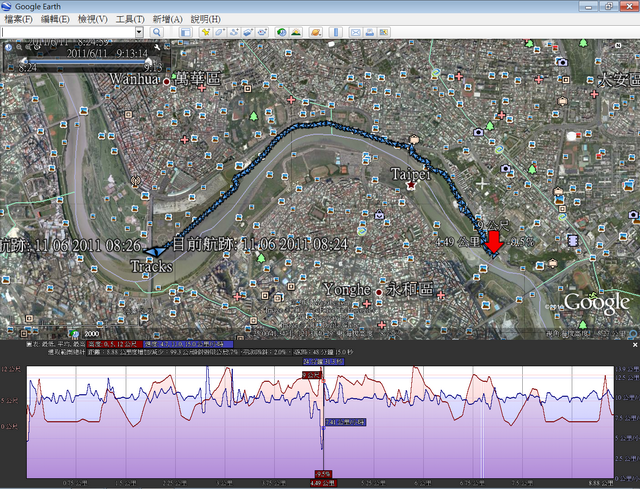The height and width of the screenshot is (489, 640).
Task: Add an image overlay
Action: [x=248, y=32]
